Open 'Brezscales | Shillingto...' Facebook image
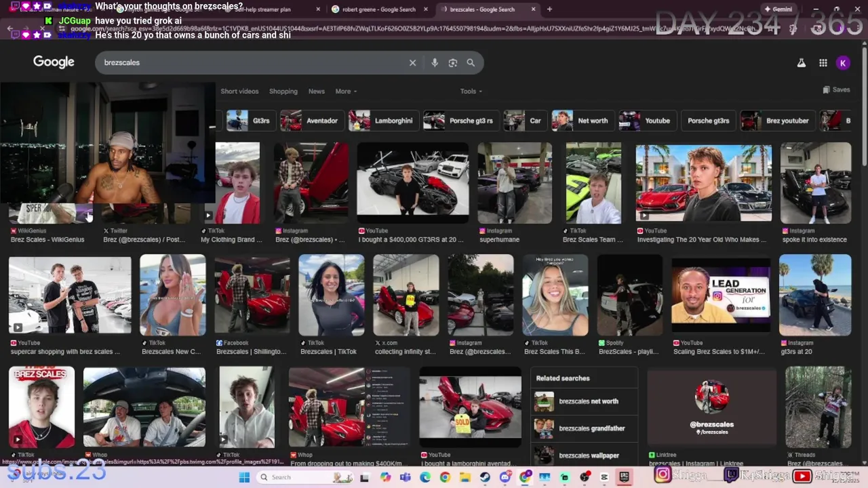Screen dimensions: 868x488 pyautogui.click(x=252, y=296)
